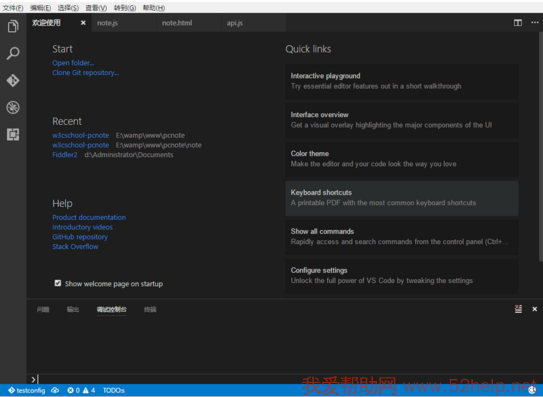Viewport: 543px width, 397px height.
Task: Close the 欢迎使用 welcome tab
Action: click(83, 23)
